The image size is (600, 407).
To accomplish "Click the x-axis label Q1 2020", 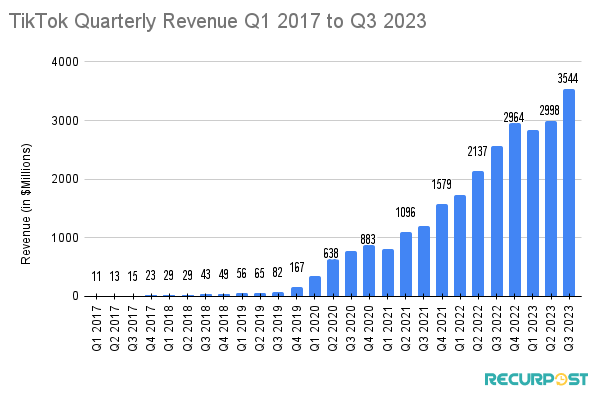I will pyautogui.click(x=315, y=328).
